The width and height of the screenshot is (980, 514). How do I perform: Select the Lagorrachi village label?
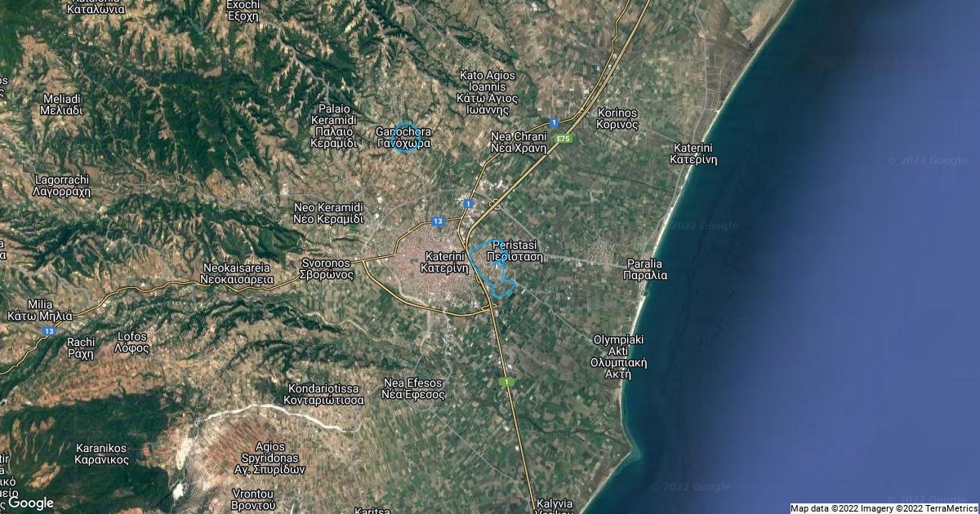pyautogui.click(x=61, y=185)
